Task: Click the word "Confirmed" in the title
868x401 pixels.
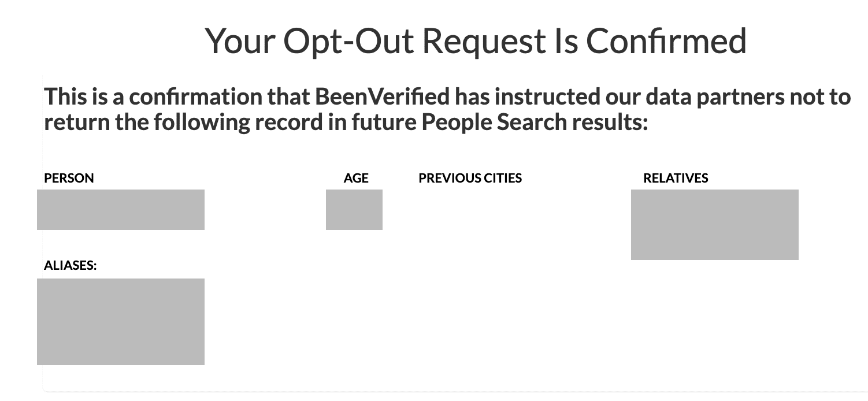Action: coord(666,41)
